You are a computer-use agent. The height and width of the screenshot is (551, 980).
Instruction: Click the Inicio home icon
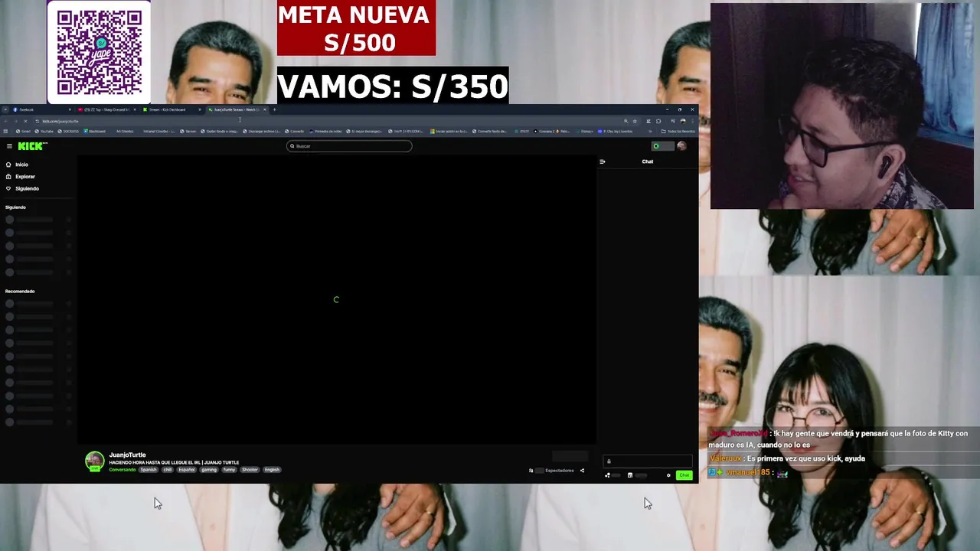pos(8,165)
